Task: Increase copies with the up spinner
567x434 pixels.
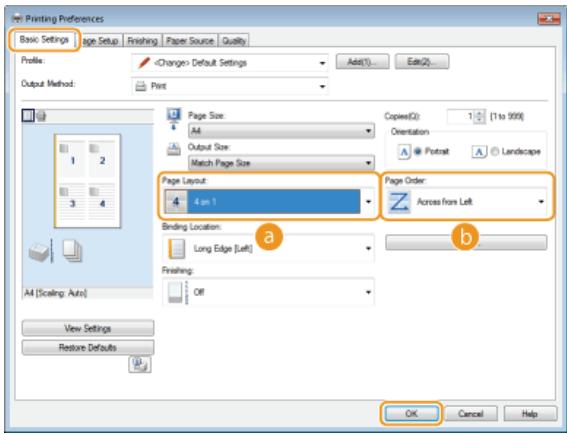Action: point(479,113)
